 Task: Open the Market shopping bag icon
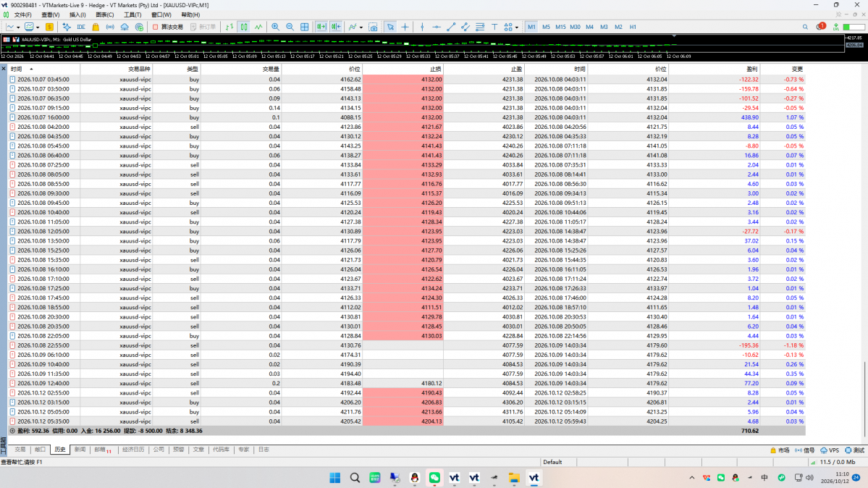pyautogui.click(x=96, y=27)
